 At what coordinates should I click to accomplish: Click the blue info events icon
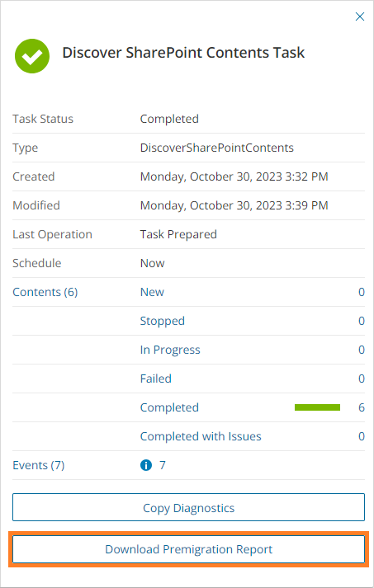[x=145, y=465]
